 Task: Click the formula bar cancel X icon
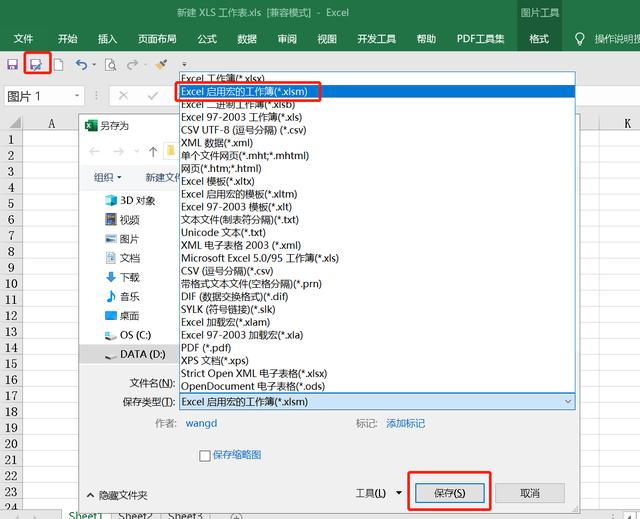[123, 95]
